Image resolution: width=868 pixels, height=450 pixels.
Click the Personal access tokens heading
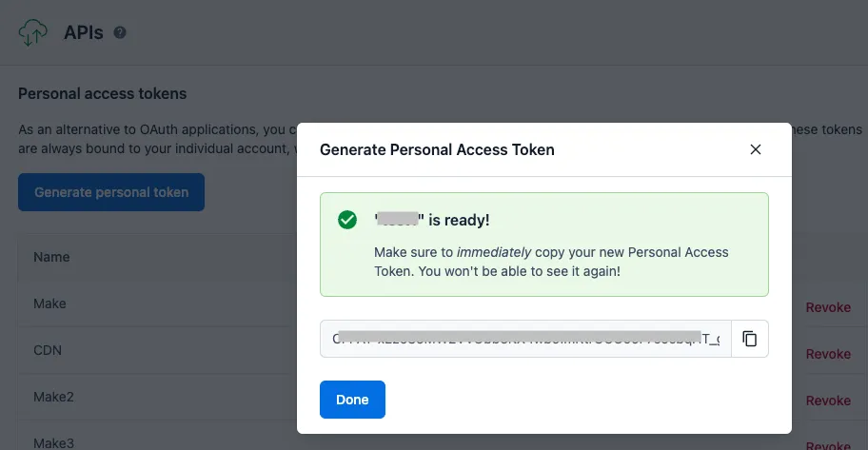(x=103, y=93)
